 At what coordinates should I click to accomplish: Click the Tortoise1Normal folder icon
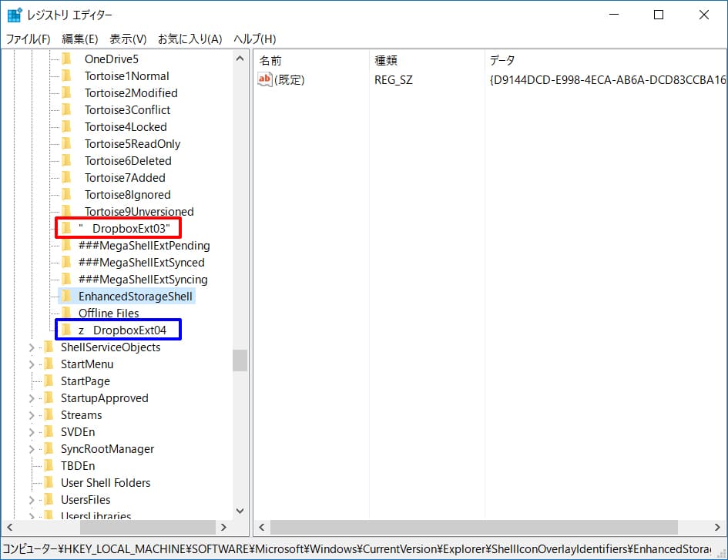pyautogui.click(x=67, y=75)
